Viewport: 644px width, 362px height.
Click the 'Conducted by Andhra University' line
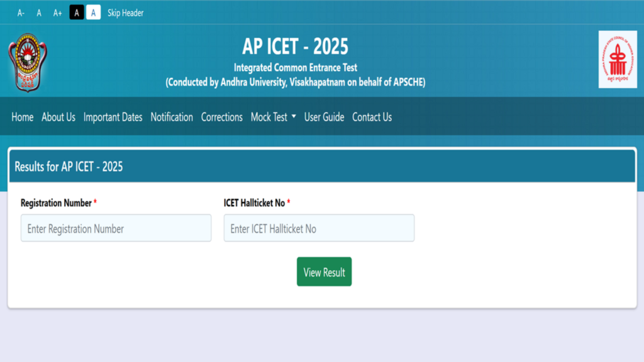coord(296,82)
